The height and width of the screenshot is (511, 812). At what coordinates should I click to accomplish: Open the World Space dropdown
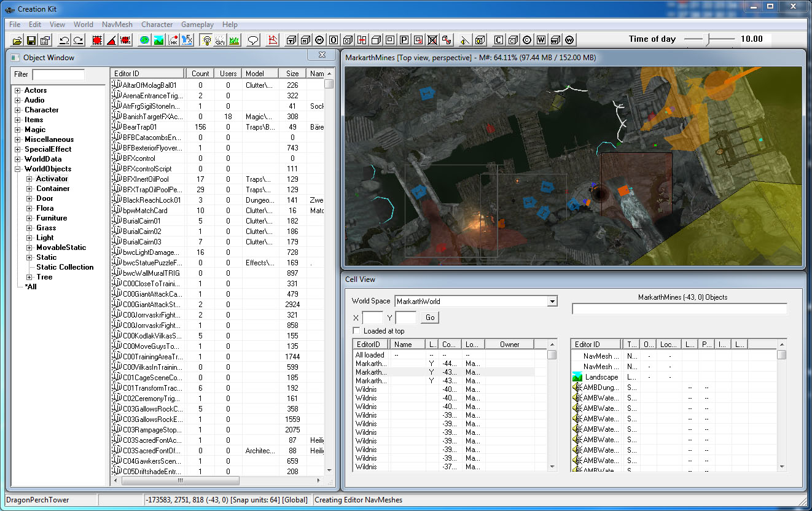[552, 302]
